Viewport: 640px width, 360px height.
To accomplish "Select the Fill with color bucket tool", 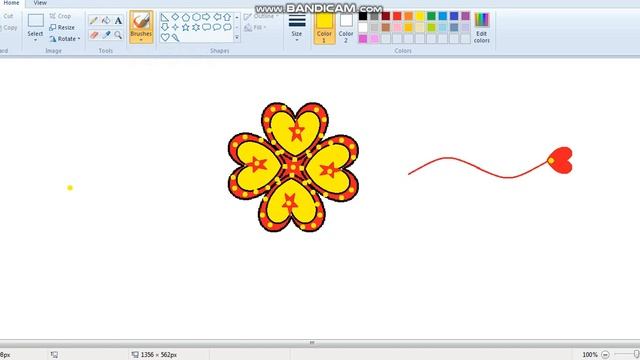I will (106, 20).
